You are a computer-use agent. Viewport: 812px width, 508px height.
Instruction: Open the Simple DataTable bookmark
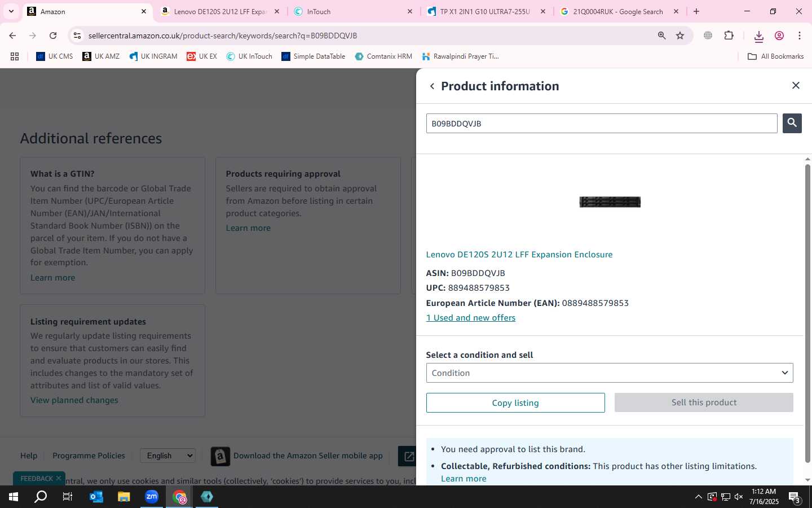[x=314, y=56]
